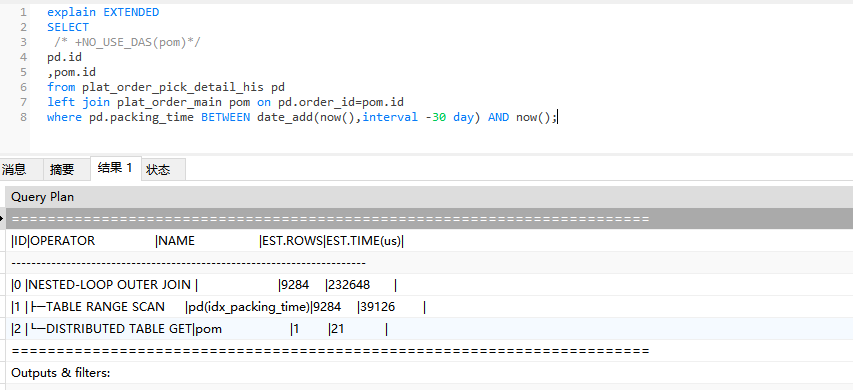The image size is (853, 390).
Task: Select the second equals separator row
Action: 429,351
